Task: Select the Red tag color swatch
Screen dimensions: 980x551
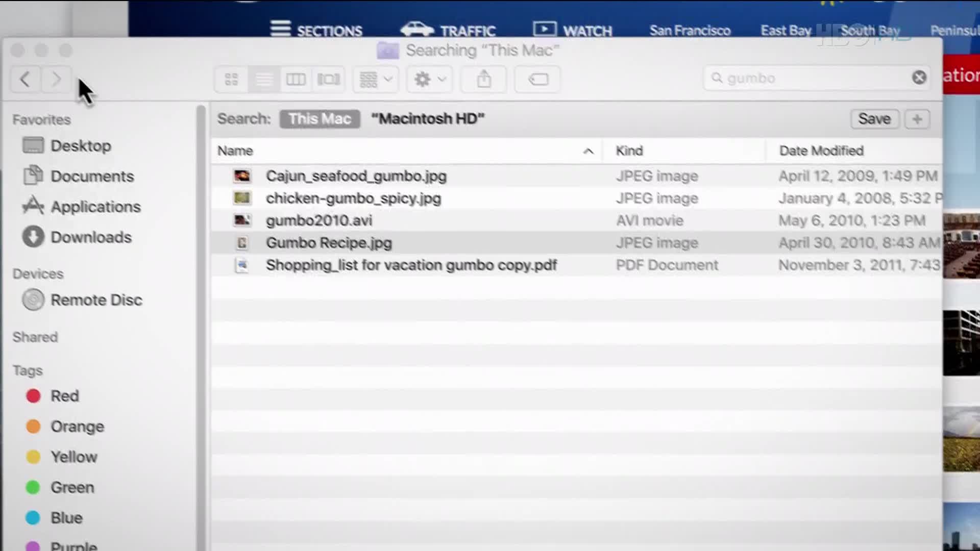Action: coord(33,396)
